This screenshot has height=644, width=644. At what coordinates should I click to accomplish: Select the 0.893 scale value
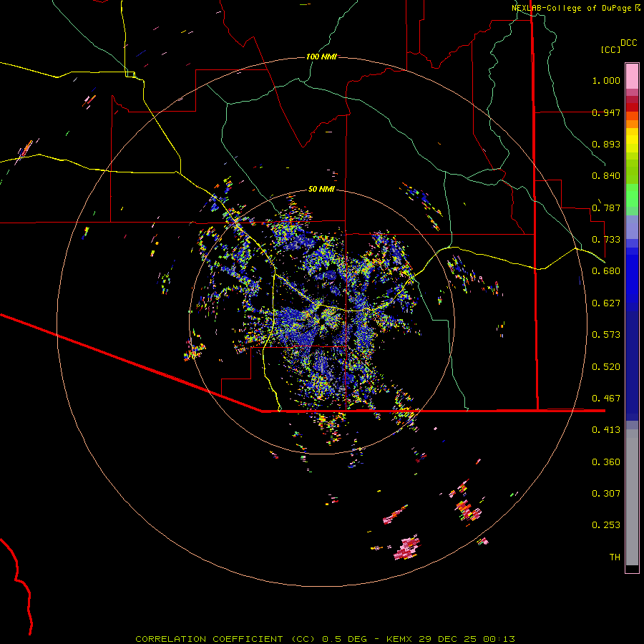pyautogui.click(x=606, y=144)
